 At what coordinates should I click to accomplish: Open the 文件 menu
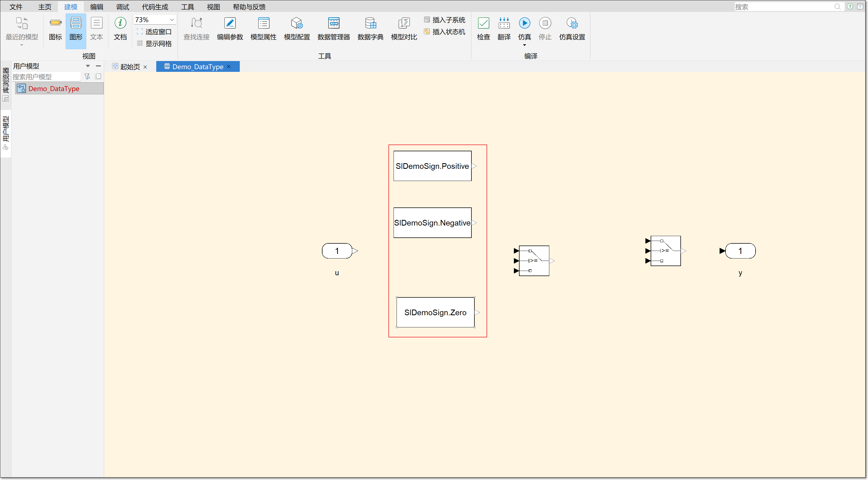coord(16,7)
